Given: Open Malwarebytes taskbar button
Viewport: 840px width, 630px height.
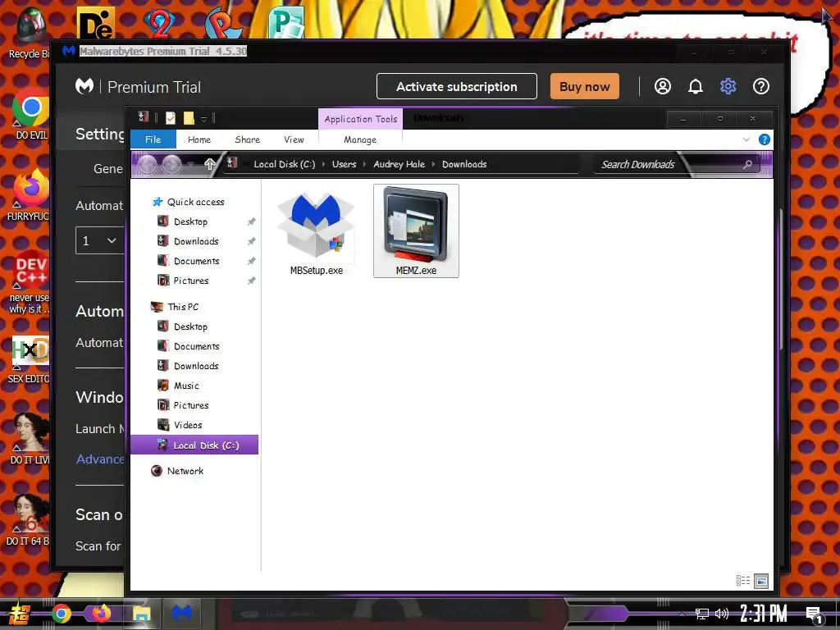Looking at the screenshot, I should coord(182,614).
